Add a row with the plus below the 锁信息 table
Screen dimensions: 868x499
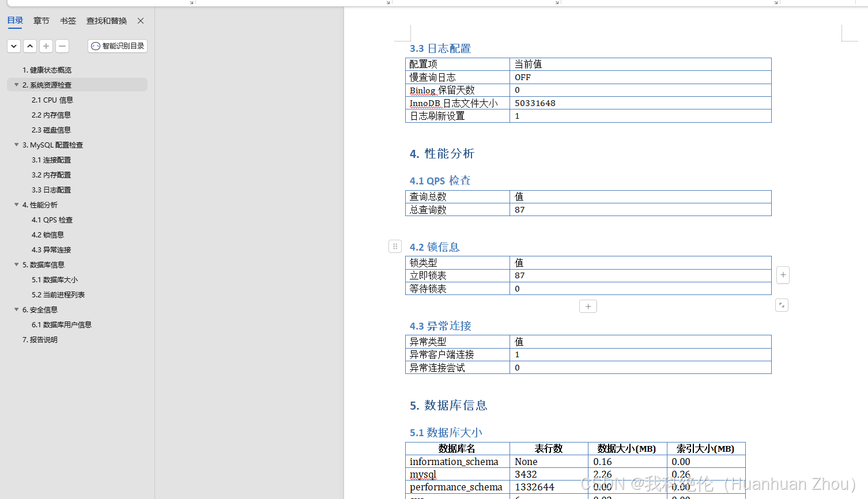click(588, 307)
